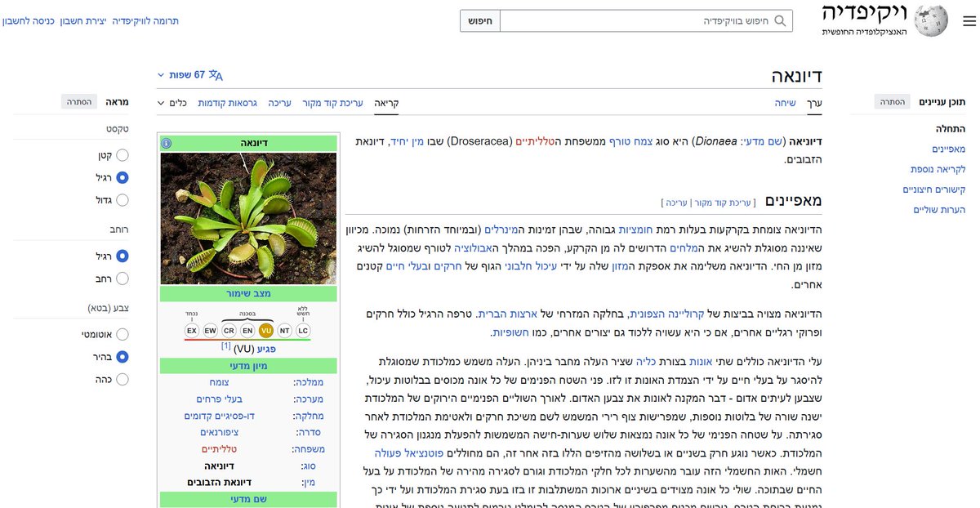Click the דו-פסיגיים קדומים infobox link
This screenshot has height=508, width=980.
[218, 416]
